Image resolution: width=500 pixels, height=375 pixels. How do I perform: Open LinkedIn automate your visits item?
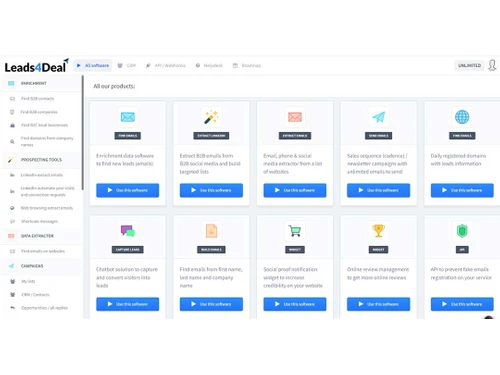pos(48,191)
